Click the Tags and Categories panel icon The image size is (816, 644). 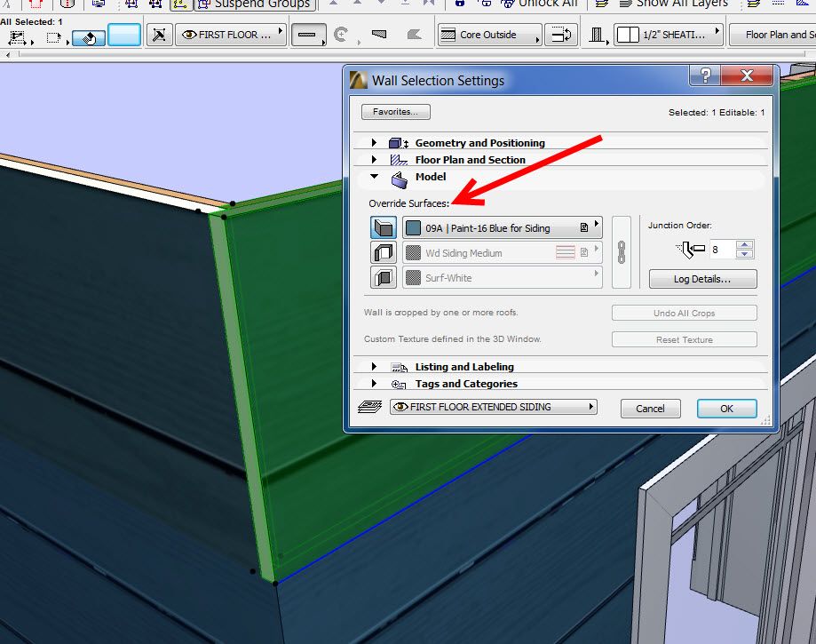click(x=399, y=385)
